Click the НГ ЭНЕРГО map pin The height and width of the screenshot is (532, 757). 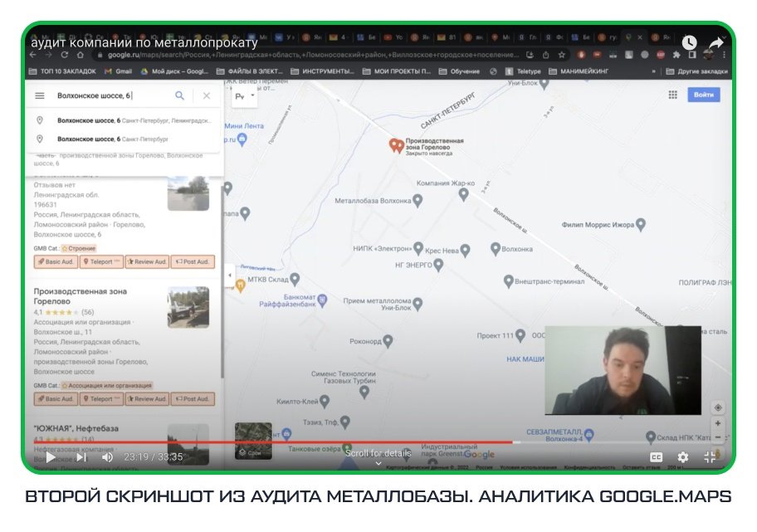[x=438, y=265]
